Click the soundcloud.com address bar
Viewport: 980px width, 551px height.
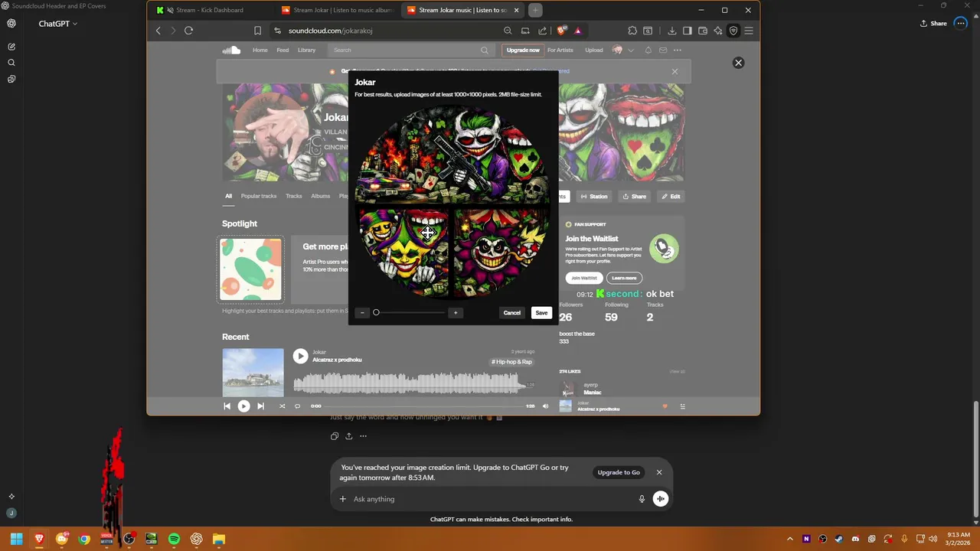[383, 31]
